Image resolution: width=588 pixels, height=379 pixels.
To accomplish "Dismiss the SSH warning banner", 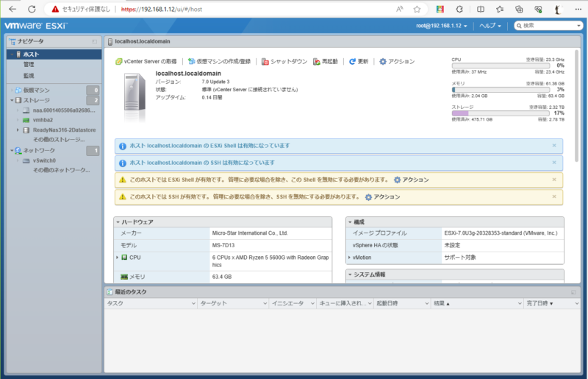I will [554, 196].
